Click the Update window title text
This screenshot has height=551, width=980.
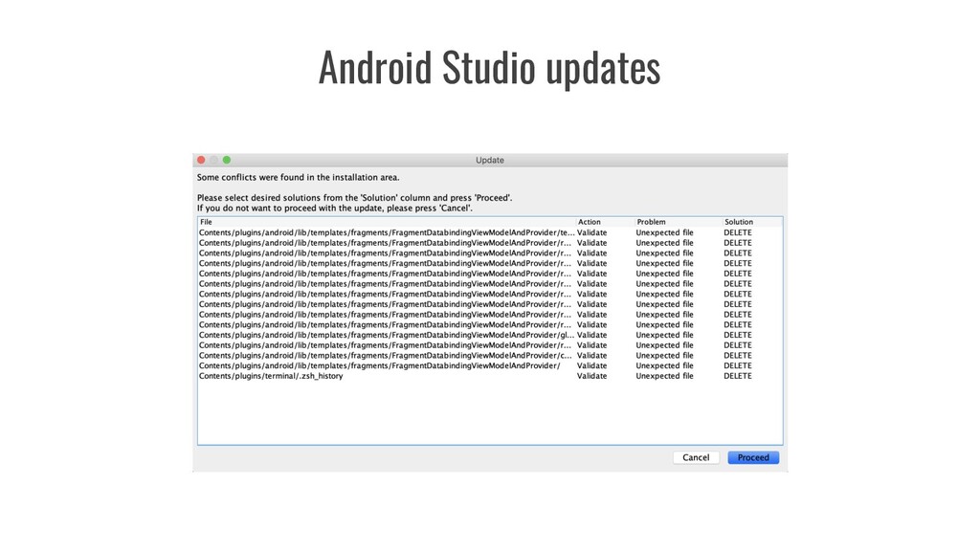pos(489,160)
